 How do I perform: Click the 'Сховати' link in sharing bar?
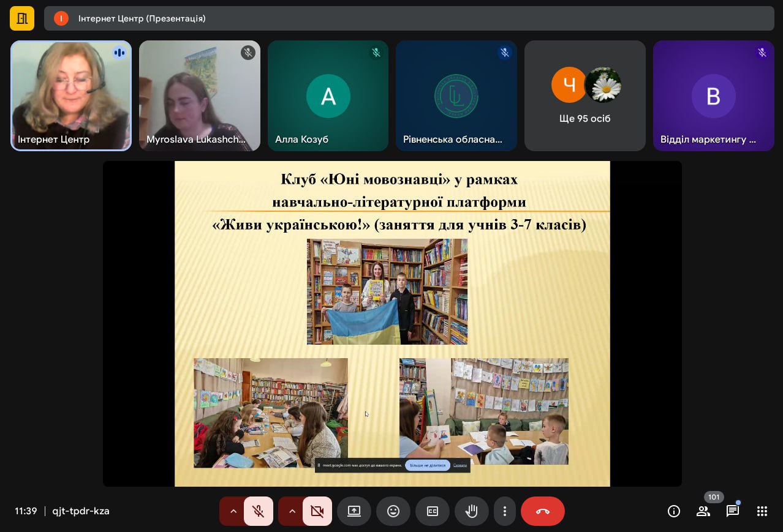(460, 465)
